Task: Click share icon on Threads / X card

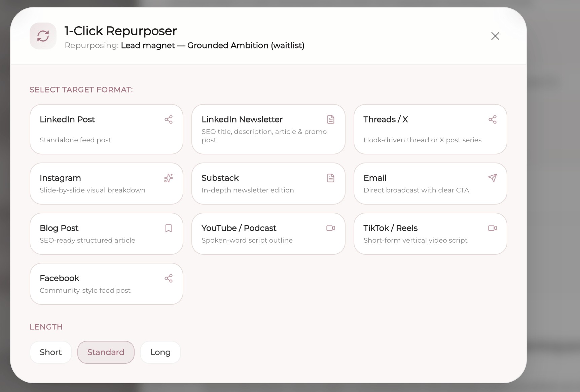Action: tap(493, 119)
